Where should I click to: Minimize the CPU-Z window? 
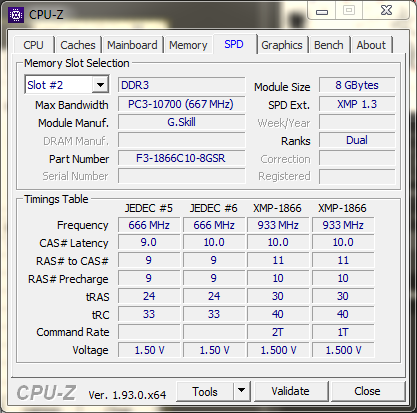point(322,11)
